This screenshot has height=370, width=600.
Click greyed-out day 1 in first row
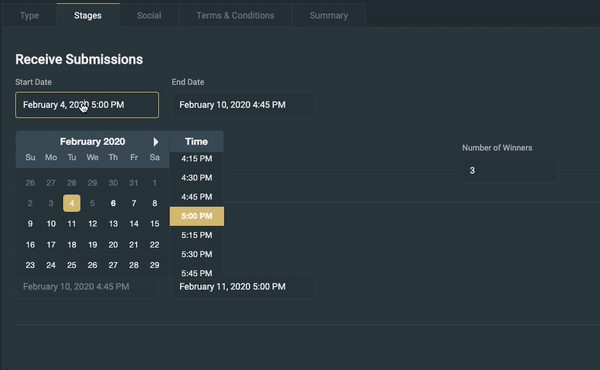click(x=155, y=183)
